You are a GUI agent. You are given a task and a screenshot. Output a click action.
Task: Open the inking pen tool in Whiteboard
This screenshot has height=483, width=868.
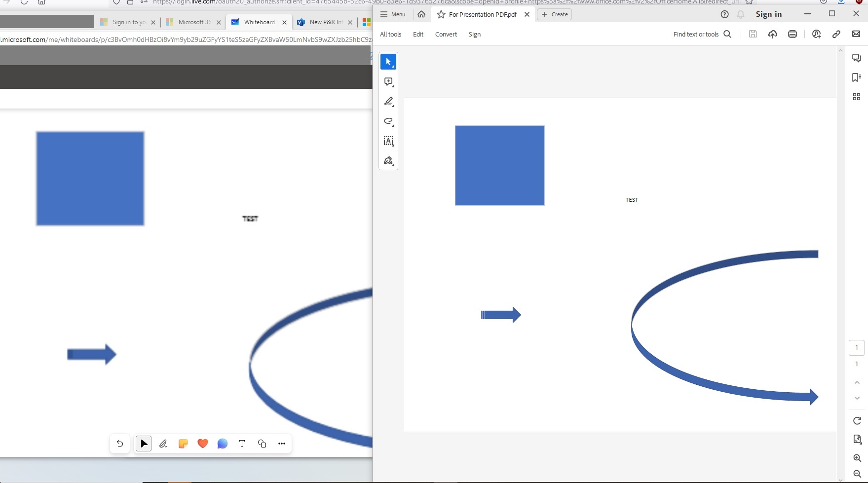(x=163, y=444)
